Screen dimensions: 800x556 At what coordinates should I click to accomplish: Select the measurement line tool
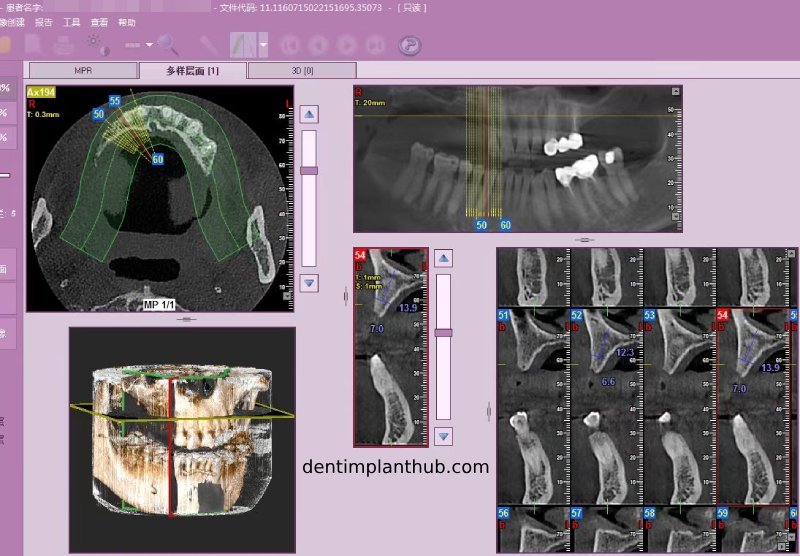pos(132,45)
